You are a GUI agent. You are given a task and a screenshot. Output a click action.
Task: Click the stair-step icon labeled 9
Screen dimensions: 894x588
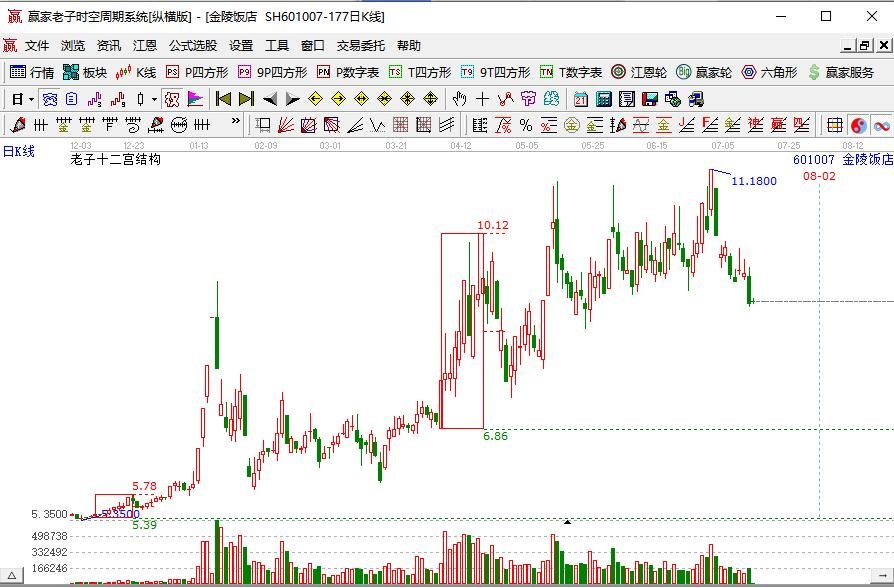[118, 99]
